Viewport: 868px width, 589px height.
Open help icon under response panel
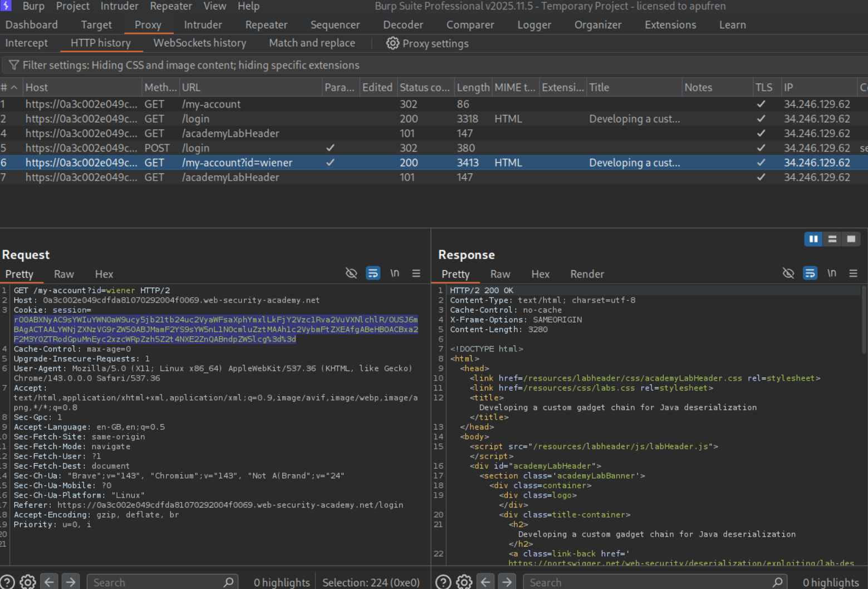click(443, 582)
